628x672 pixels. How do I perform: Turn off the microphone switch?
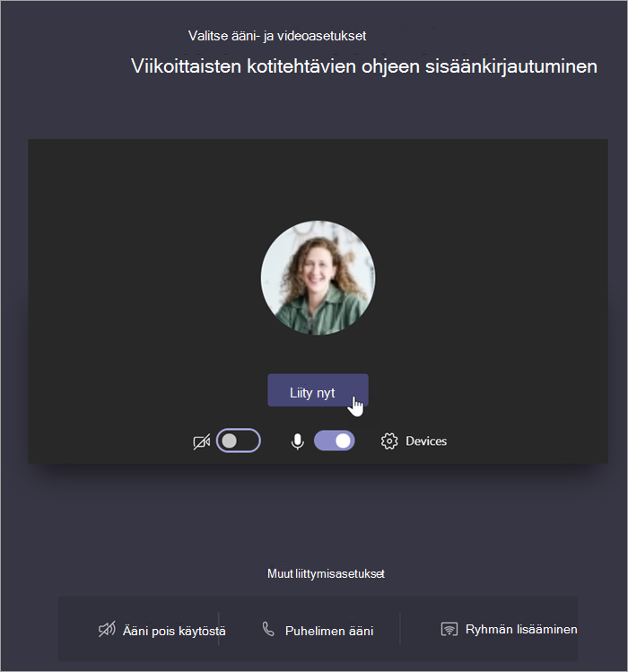(334, 441)
